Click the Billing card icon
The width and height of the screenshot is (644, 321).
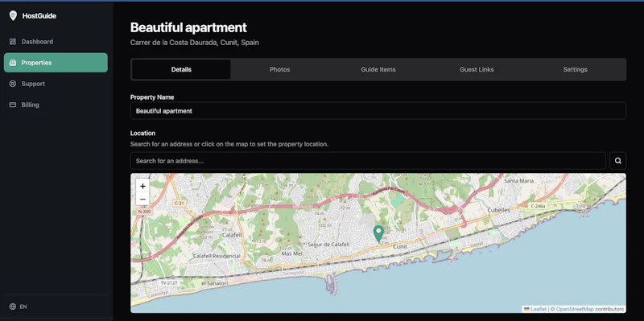click(x=13, y=105)
